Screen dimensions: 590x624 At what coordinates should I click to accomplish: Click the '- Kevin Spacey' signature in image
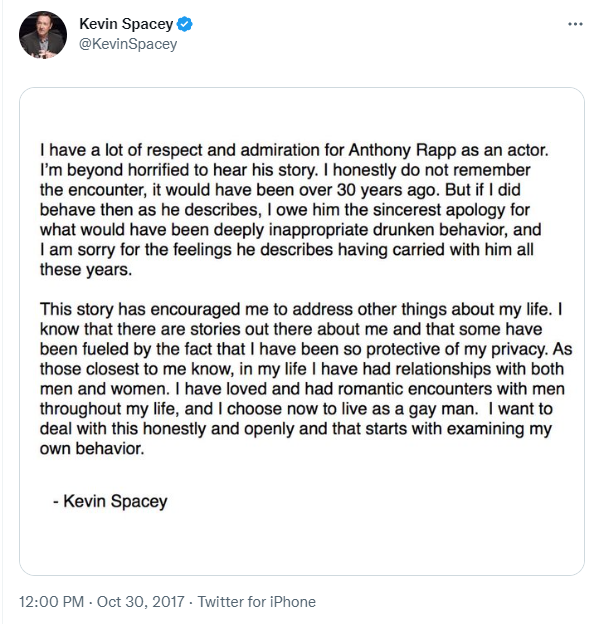110,501
